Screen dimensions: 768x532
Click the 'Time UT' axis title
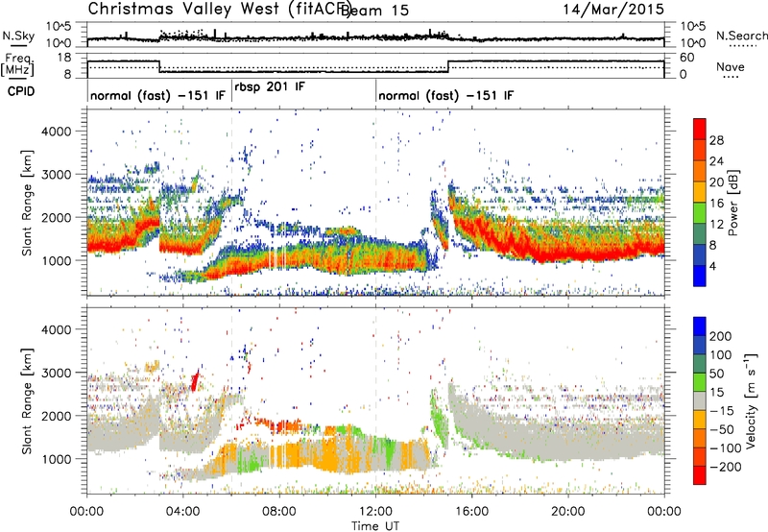(x=375, y=526)
